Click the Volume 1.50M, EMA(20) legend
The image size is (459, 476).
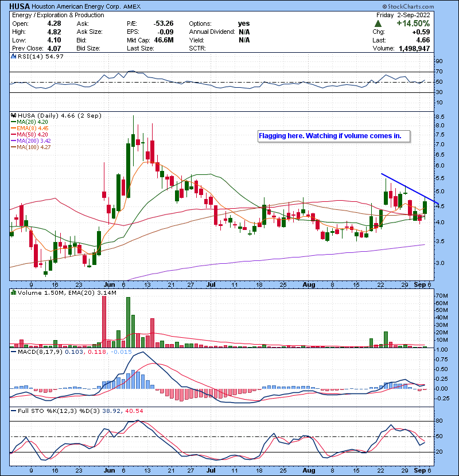coord(67,293)
